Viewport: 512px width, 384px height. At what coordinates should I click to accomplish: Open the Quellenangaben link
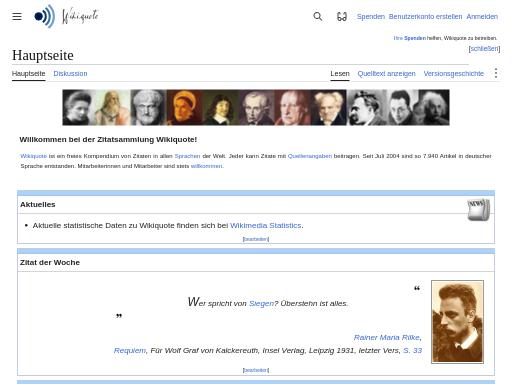[310, 156]
